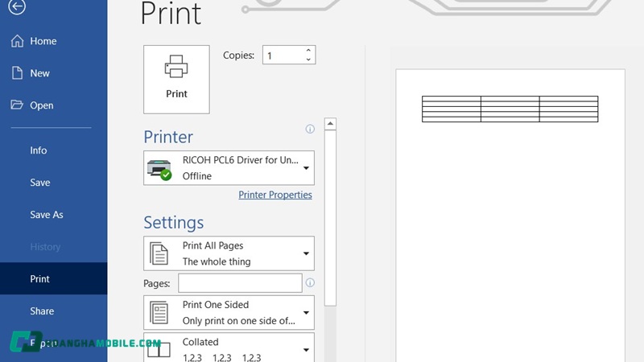Open the Printer Properties link
This screenshot has width=644, height=362.
(x=275, y=195)
